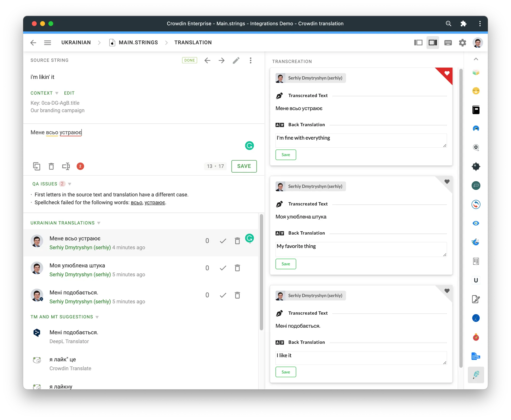Expand TM AND MT SUGGESTIONS section

pos(97,317)
